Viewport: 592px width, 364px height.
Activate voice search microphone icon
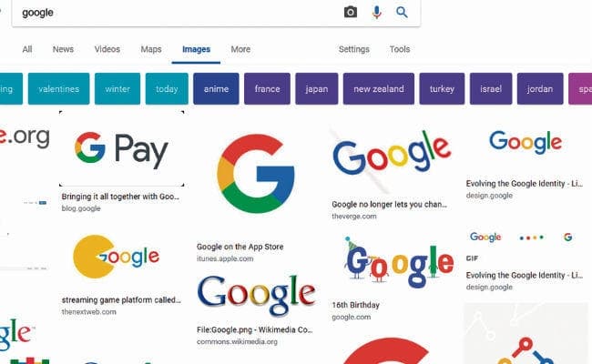(x=376, y=12)
